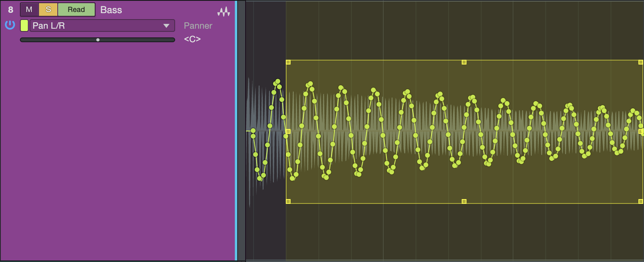Toggle the automation envelope power icon
644x262 pixels.
pyautogui.click(x=10, y=25)
